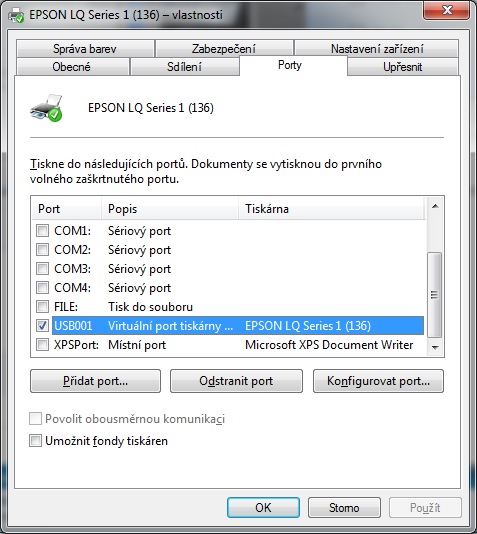
Task: Select the 'Virtuální port tiskárny ...' entry
Action: point(171,326)
